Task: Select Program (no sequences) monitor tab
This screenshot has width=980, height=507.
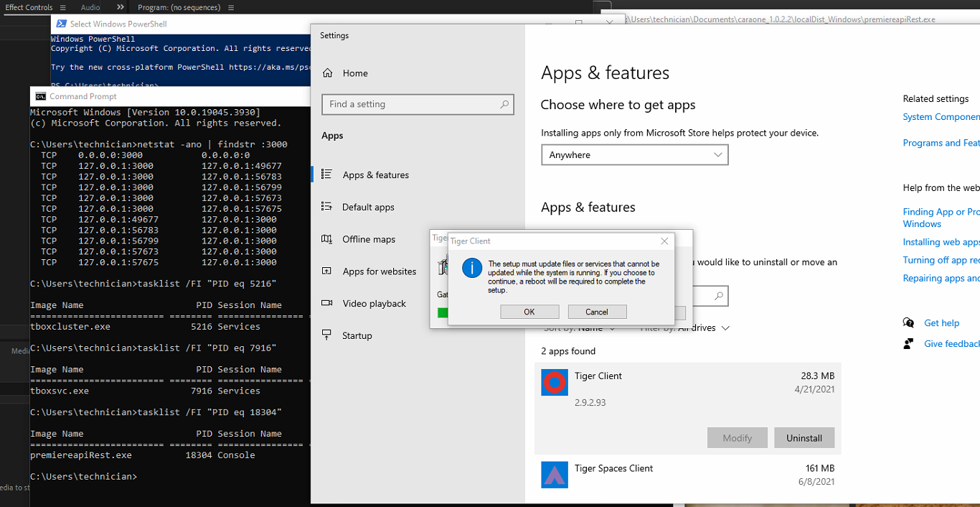Action: pyautogui.click(x=179, y=7)
